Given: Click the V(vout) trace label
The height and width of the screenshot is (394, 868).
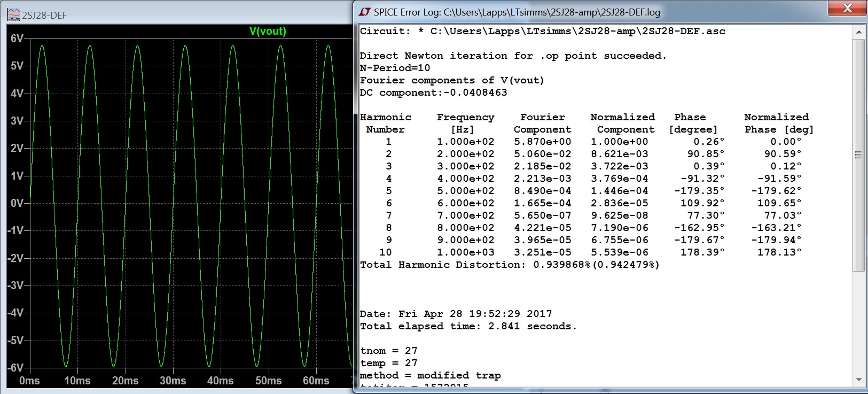Looking at the screenshot, I should pos(268,31).
